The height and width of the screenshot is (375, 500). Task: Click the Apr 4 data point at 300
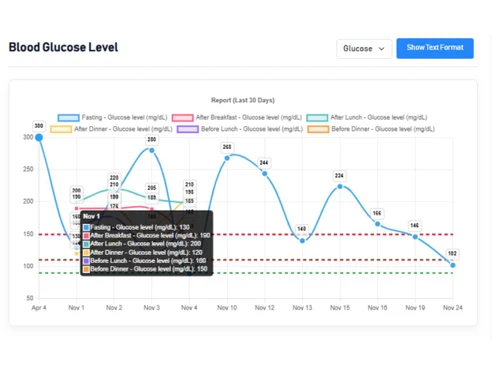pyautogui.click(x=39, y=137)
